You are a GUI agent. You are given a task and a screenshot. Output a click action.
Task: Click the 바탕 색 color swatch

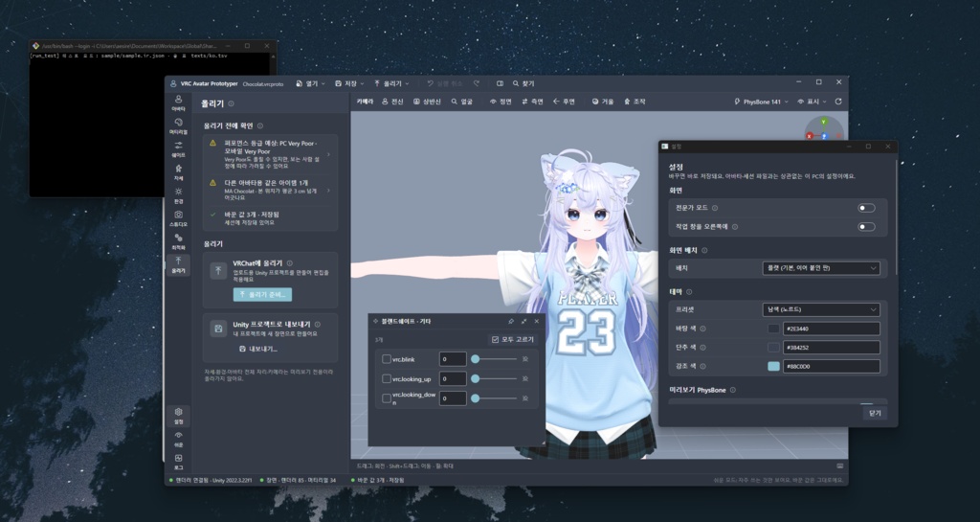coord(773,329)
